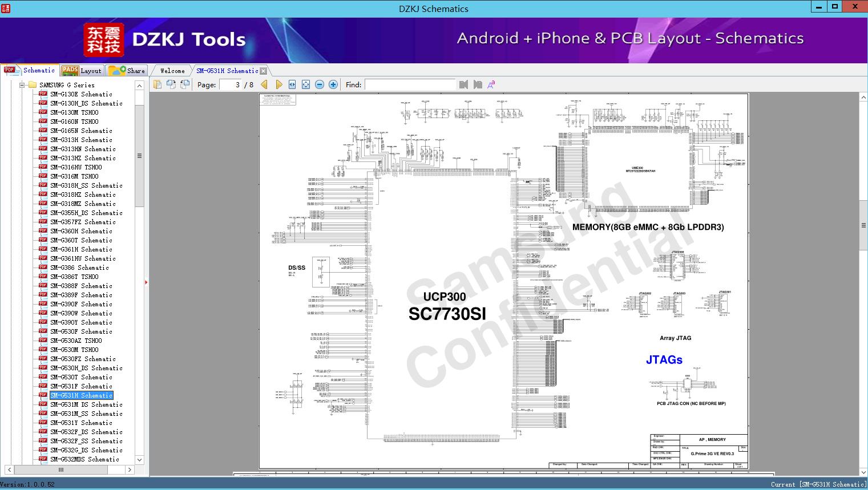Viewport: 868px width, 490px height.
Task: Open SM-G530AZ TSHOO entry
Action: [x=76, y=341]
